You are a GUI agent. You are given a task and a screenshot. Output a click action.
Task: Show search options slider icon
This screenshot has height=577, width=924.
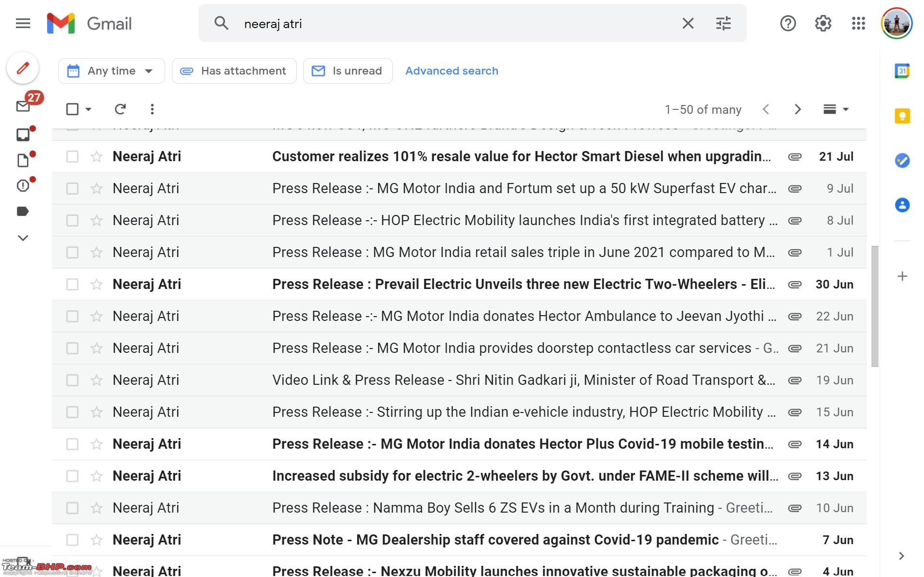tap(723, 23)
